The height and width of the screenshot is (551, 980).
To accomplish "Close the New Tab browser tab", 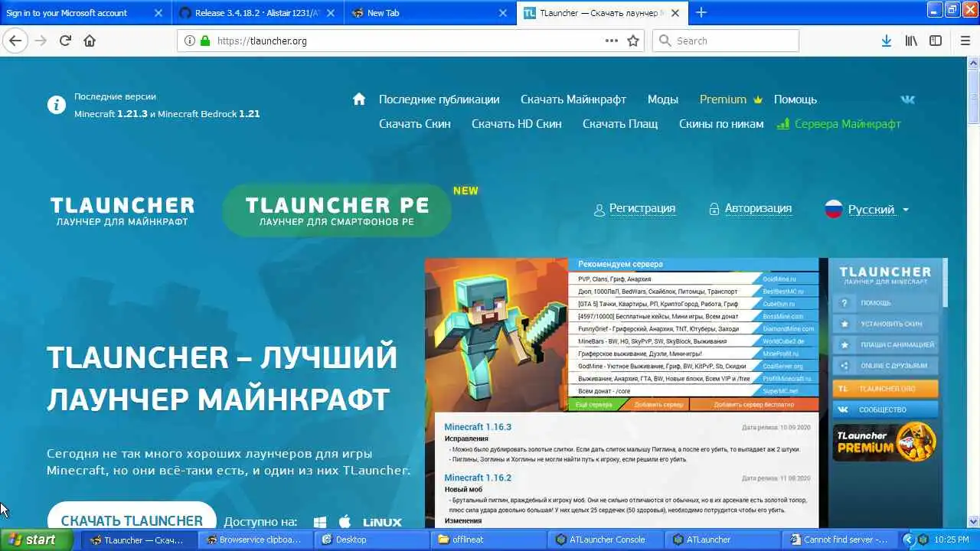I will click(503, 12).
